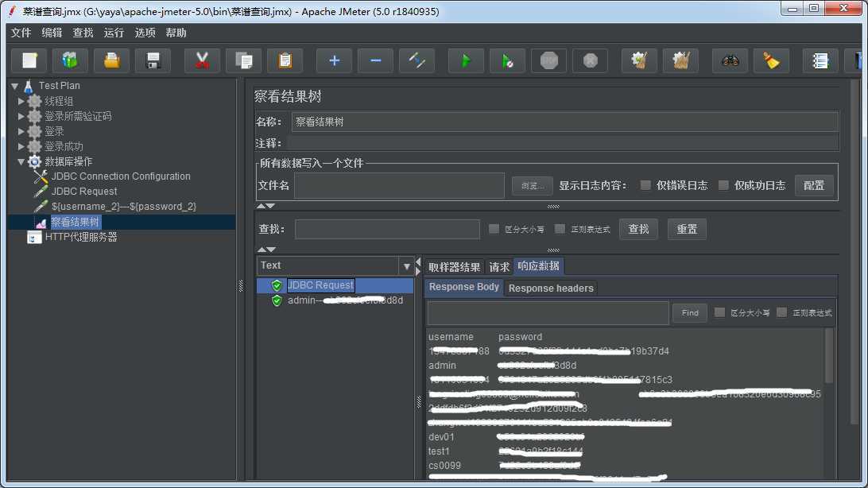This screenshot has height=488, width=868.
Task: Click the Open file folder icon
Action: point(112,60)
